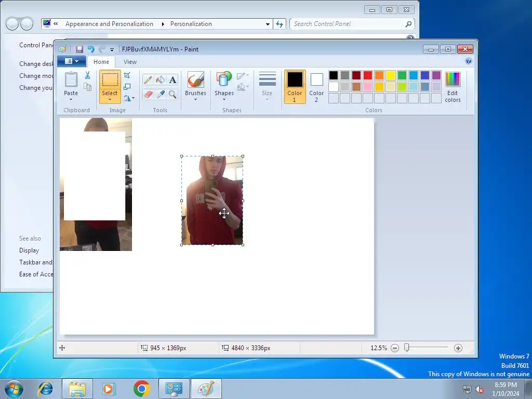The image size is (532, 399).
Task: Click the Paste clipboard icon
Action: 71,80
